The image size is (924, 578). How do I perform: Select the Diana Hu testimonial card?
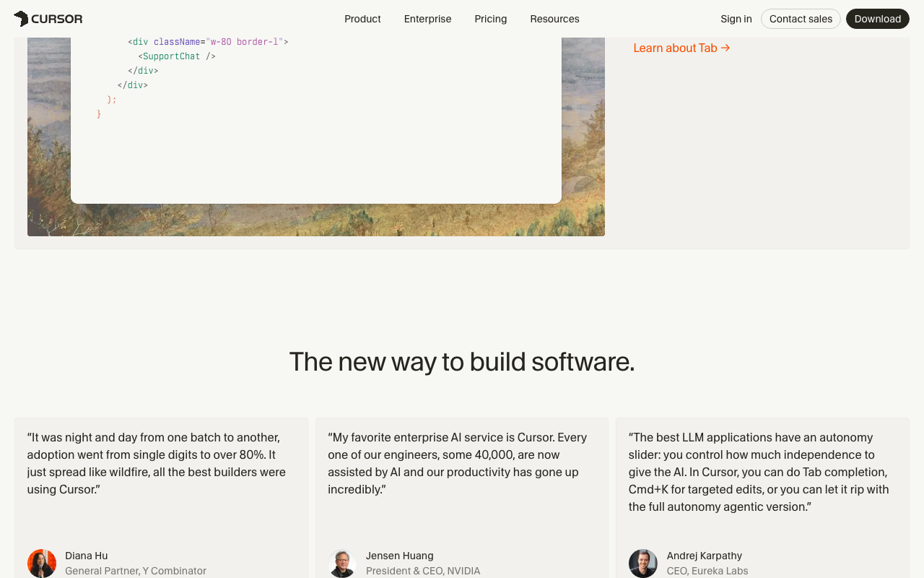pyautogui.click(x=161, y=520)
